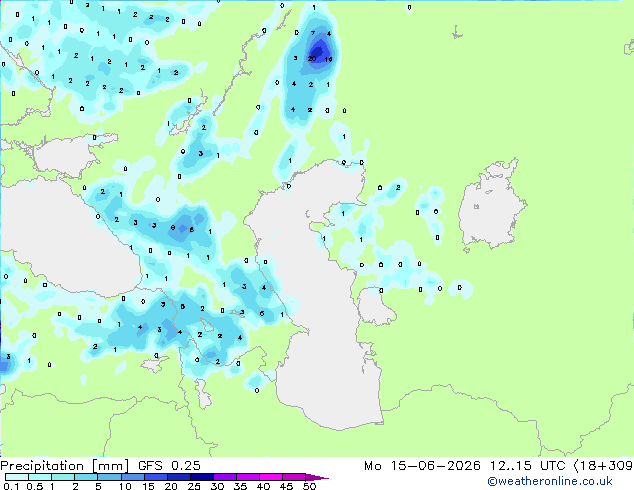Viewport: 634px width, 490px height.
Task: Select the 40–45 mm magenta legend swatch
Action: coord(271,477)
